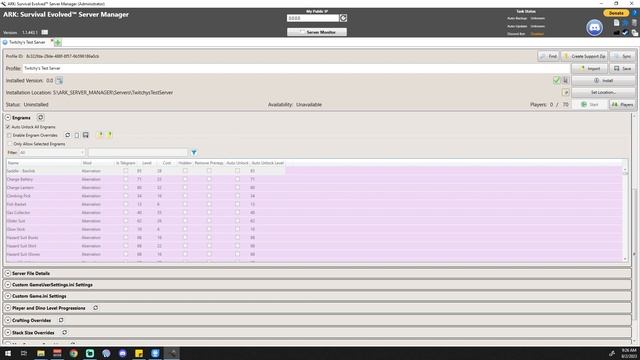Click the small icon right of green checkmark
This screenshot has height=360, width=640.
tap(565, 80)
